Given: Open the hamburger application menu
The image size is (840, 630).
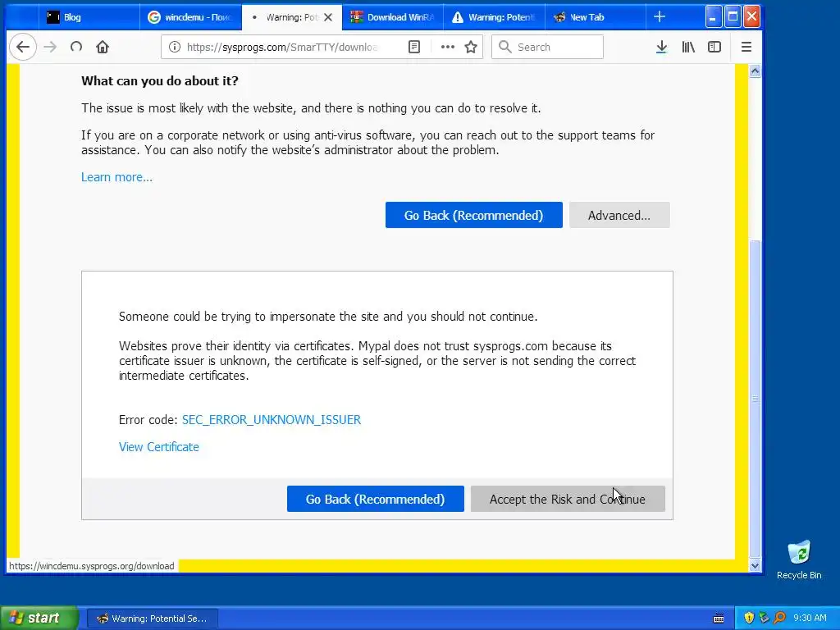Looking at the screenshot, I should (746, 47).
